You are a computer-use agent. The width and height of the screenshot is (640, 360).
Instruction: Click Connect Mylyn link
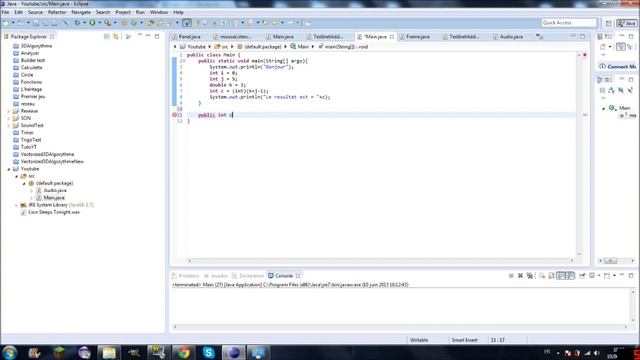click(x=621, y=67)
